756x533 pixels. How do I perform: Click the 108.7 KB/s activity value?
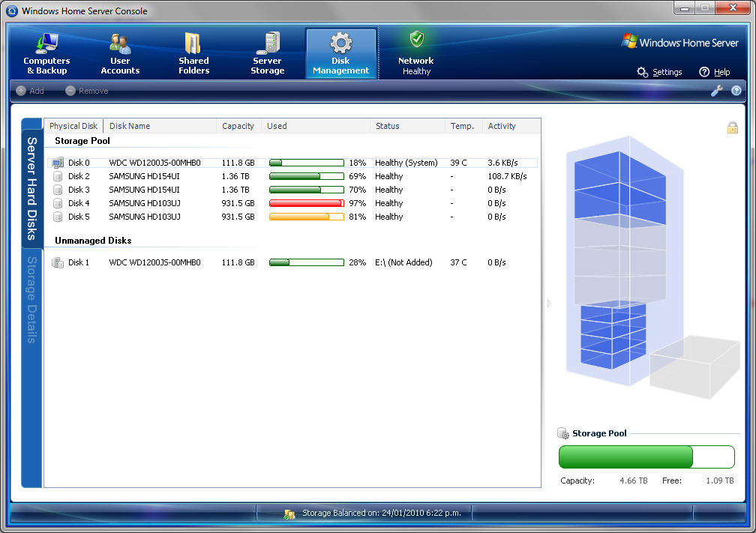pyautogui.click(x=507, y=176)
